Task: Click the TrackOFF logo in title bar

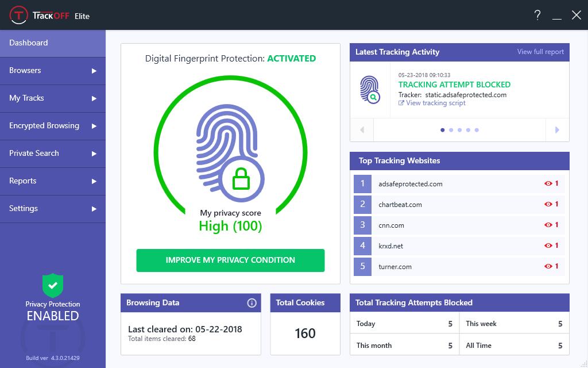Action: click(20, 16)
